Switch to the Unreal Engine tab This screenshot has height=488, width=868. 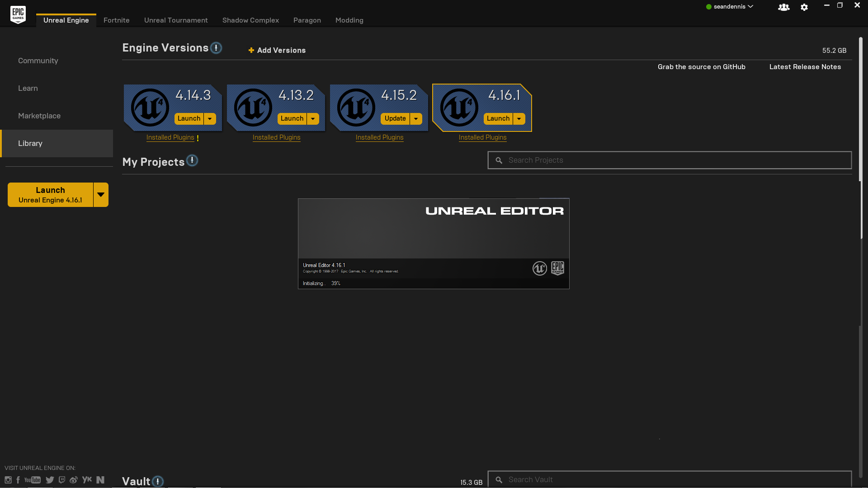pos(66,20)
